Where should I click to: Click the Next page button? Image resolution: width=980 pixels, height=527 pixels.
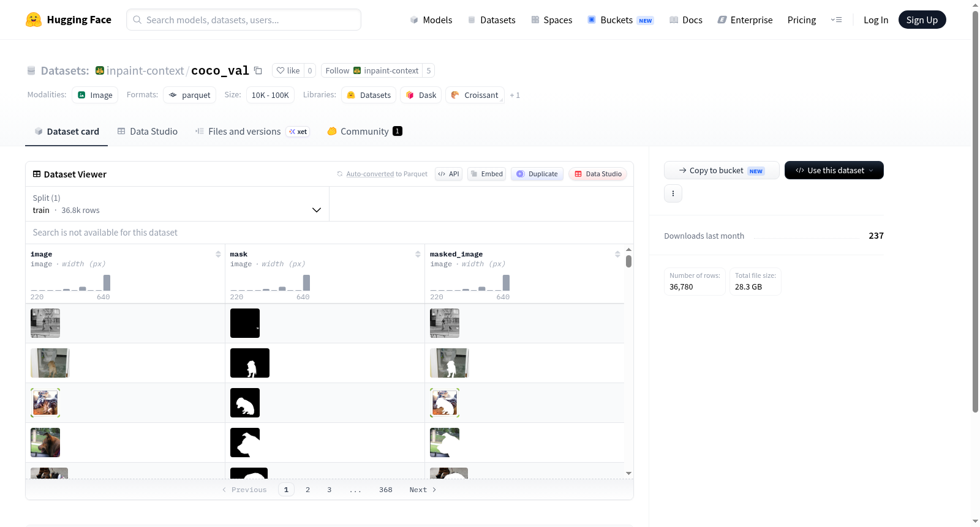click(423, 490)
